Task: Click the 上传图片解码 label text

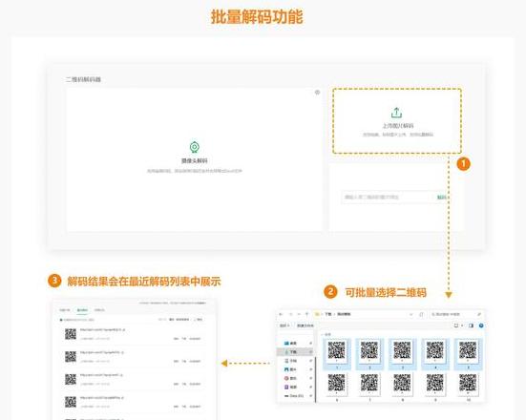Action: (398, 125)
